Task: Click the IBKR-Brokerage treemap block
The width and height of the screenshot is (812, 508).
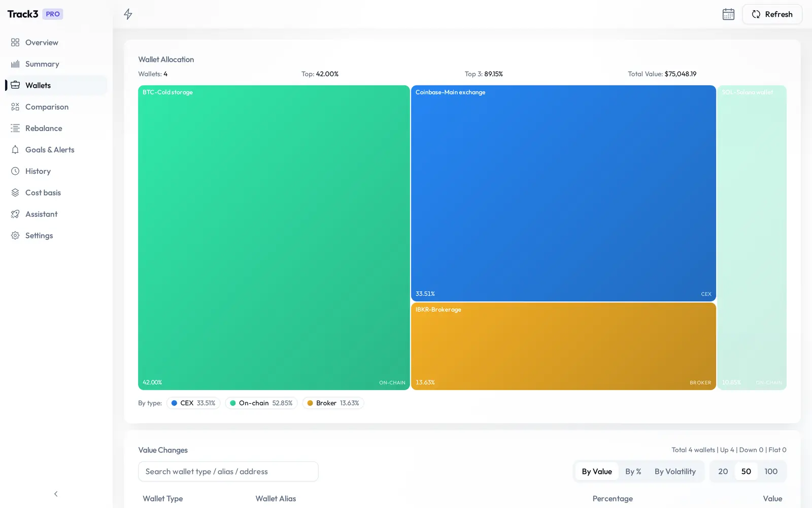Action: (563, 346)
